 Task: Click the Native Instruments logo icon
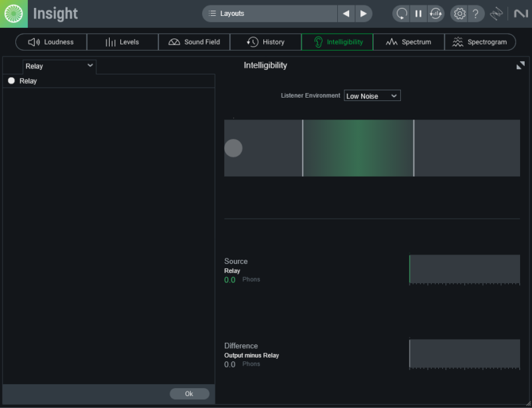tap(519, 13)
